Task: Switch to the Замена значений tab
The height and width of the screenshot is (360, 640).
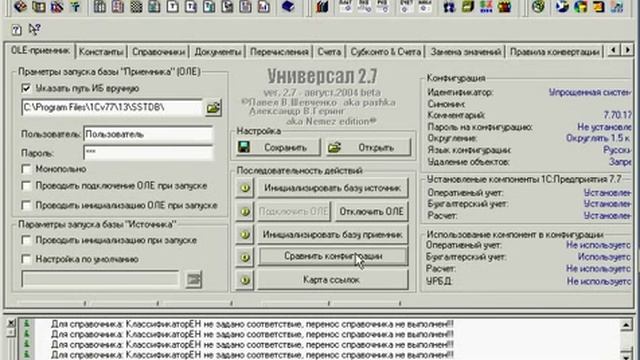Action: tap(465, 52)
